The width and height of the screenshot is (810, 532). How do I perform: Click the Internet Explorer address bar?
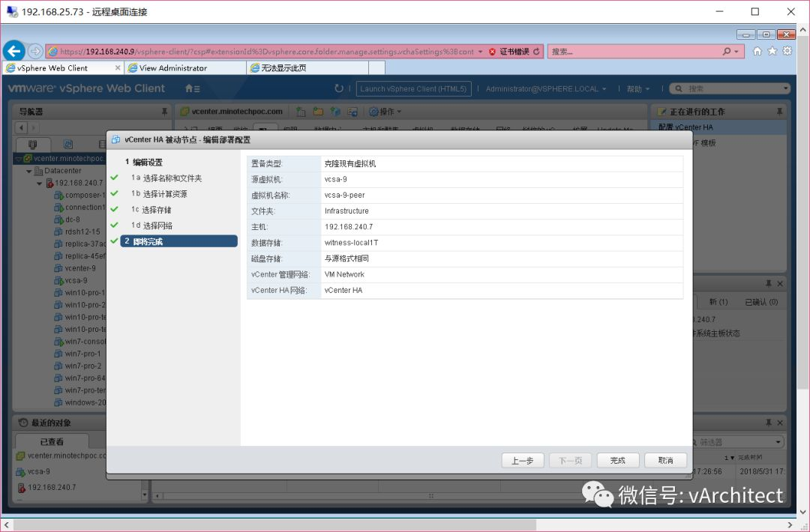(x=266, y=52)
